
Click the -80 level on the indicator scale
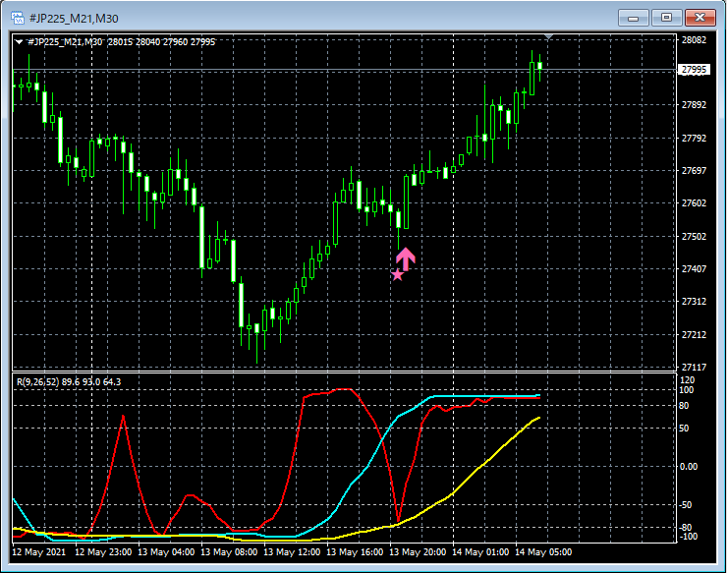[x=686, y=528]
